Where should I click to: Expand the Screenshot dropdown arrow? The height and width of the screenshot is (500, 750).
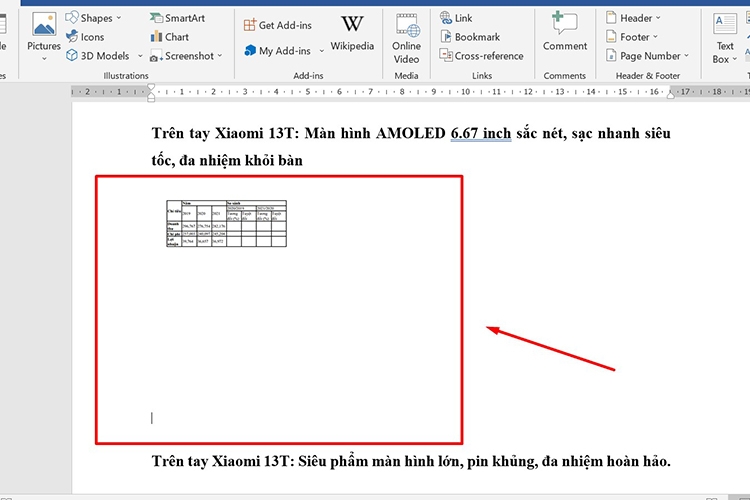pyautogui.click(x=220, y=56)
